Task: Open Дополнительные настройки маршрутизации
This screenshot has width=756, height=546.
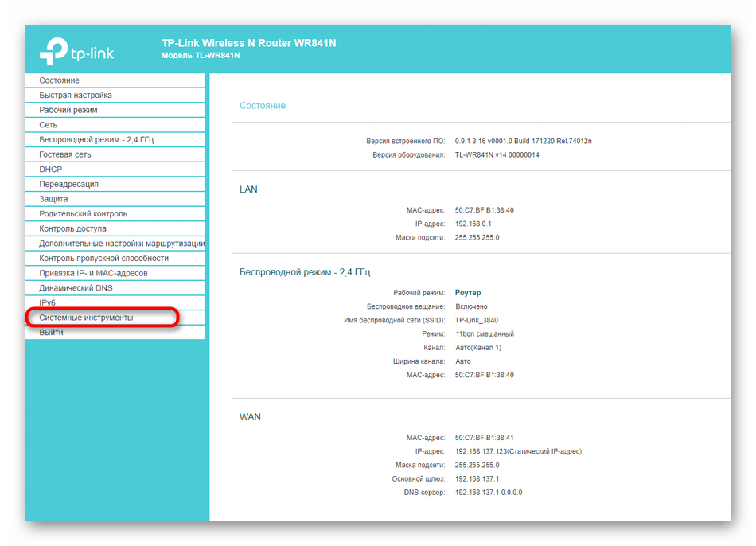Action: coord(119,244)
